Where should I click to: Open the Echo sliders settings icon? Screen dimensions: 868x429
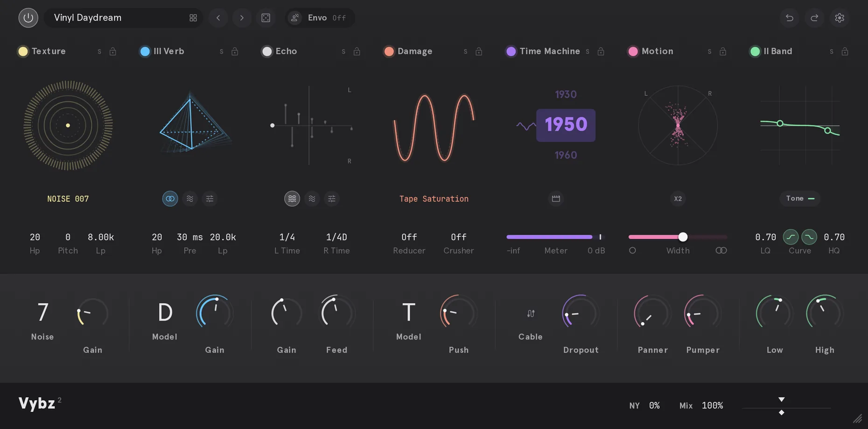coord(332,199)
